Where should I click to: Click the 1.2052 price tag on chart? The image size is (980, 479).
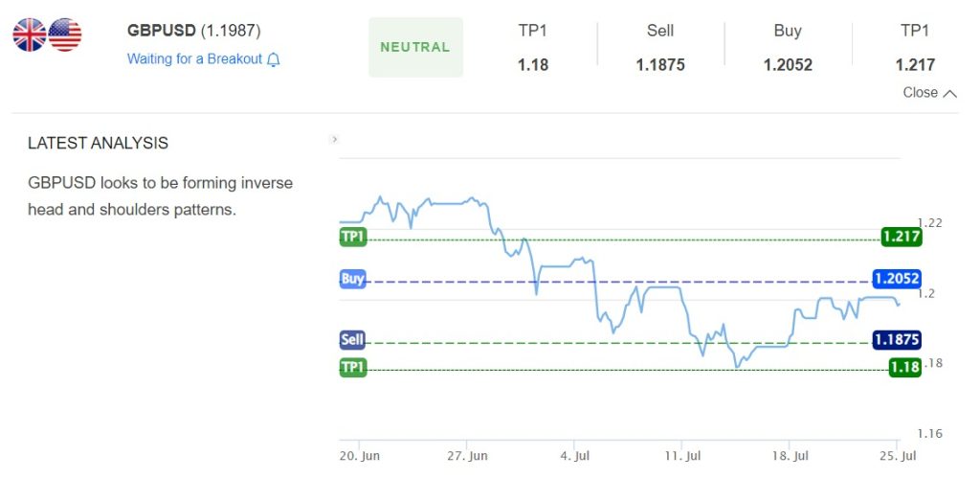896,279
